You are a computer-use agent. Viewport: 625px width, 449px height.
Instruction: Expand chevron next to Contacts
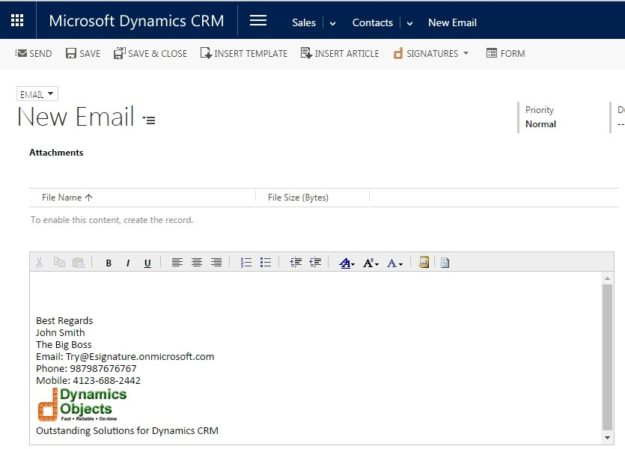click(409, 24)
